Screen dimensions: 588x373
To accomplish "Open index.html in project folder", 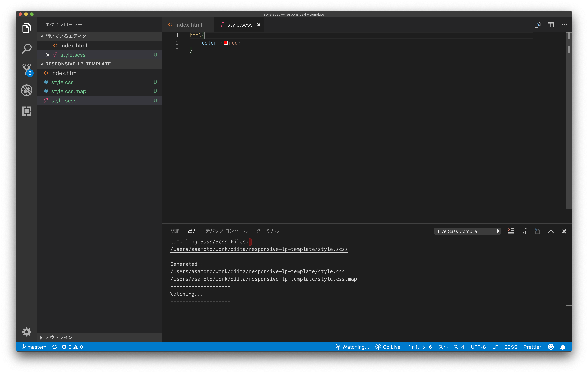I will click(99, 73).
